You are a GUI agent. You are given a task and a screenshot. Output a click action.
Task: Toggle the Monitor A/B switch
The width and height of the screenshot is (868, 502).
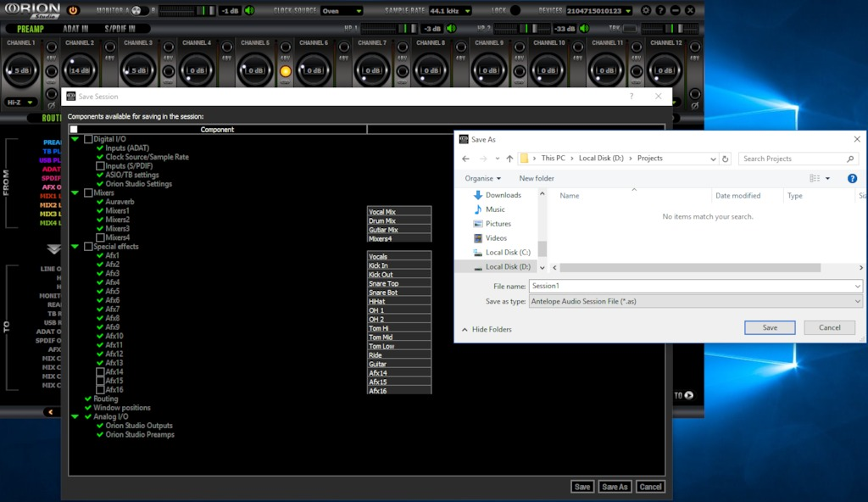click(140, 10)
